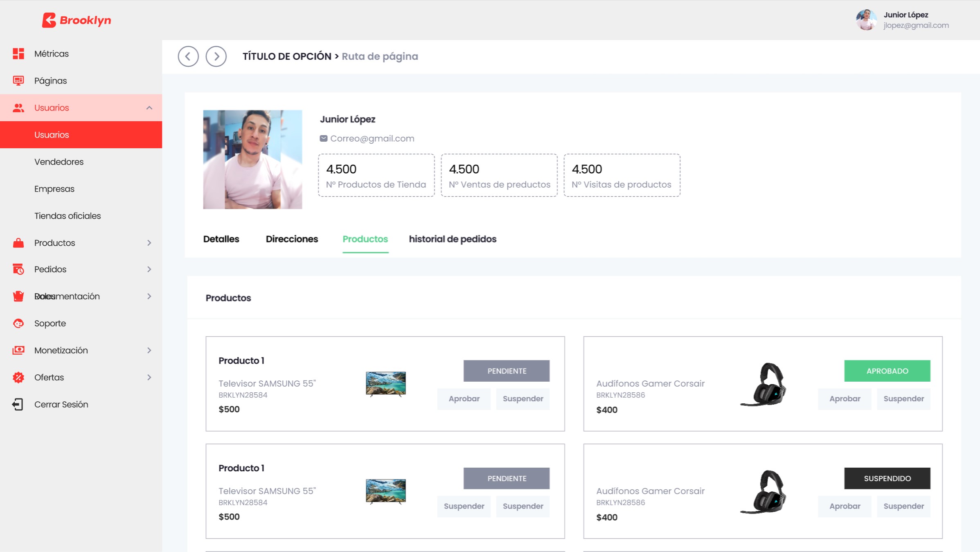This screenshot has width=980, height=552.
Task: Click the Pedidos order clock icon
Action: (18, 269)
